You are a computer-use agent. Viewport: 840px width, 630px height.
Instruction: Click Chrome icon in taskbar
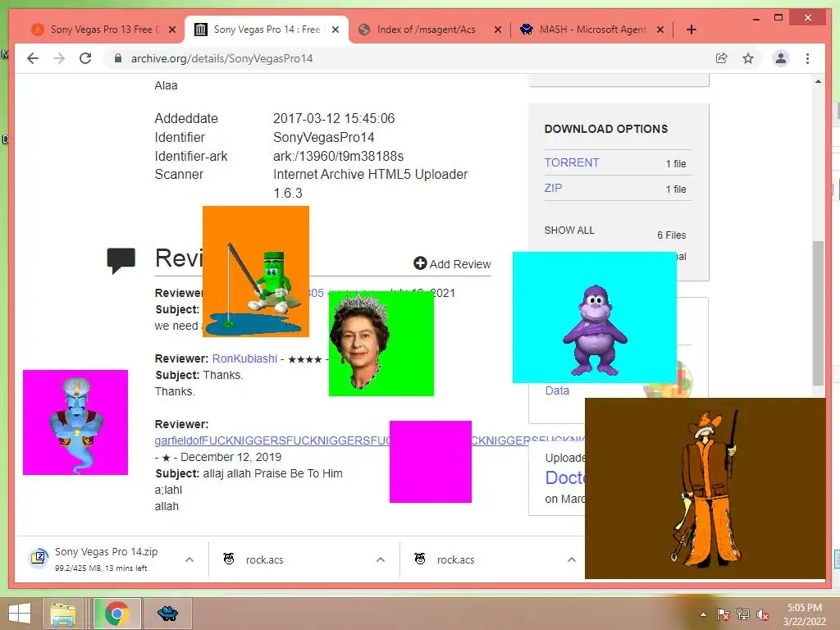pyautogui.click(x=117, y=614)
